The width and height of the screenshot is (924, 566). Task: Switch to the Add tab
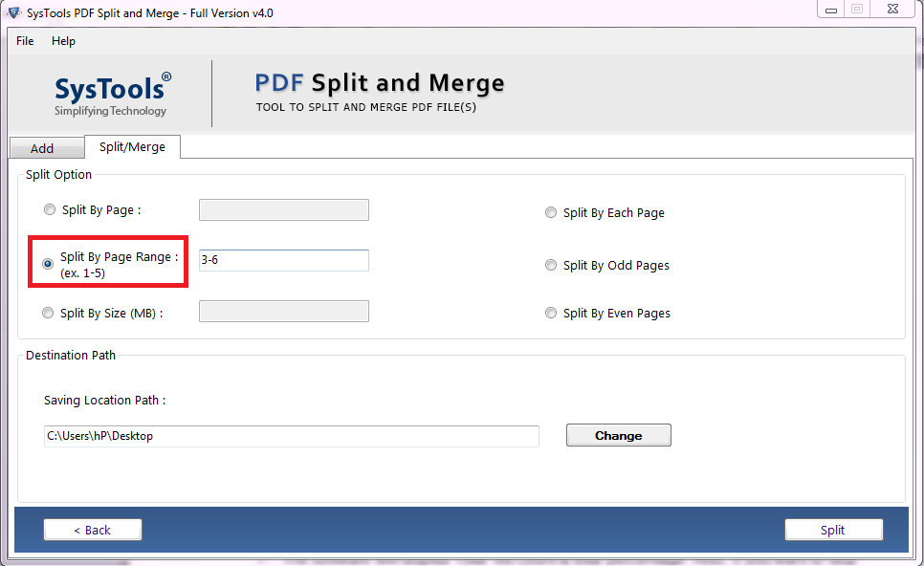click(46, 147)
